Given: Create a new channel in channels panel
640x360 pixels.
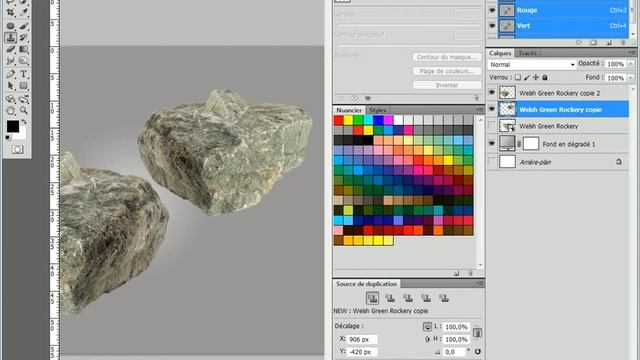Looking at the screenshot, I should tap(609, 42).
